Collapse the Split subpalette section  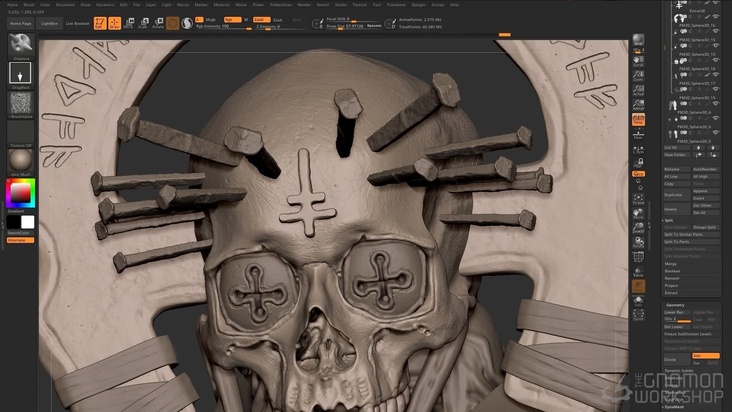click(668, 220)
